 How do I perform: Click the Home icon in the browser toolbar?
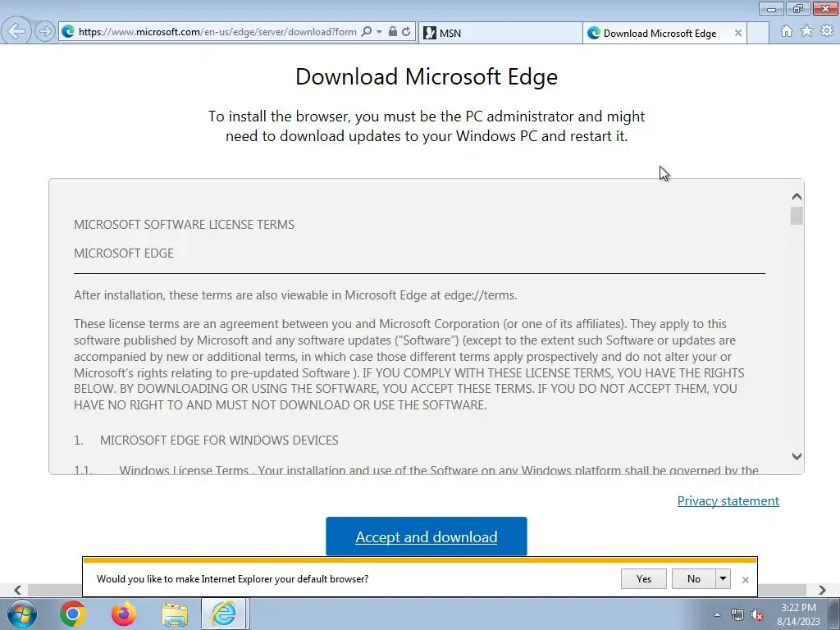pos(787,31)
